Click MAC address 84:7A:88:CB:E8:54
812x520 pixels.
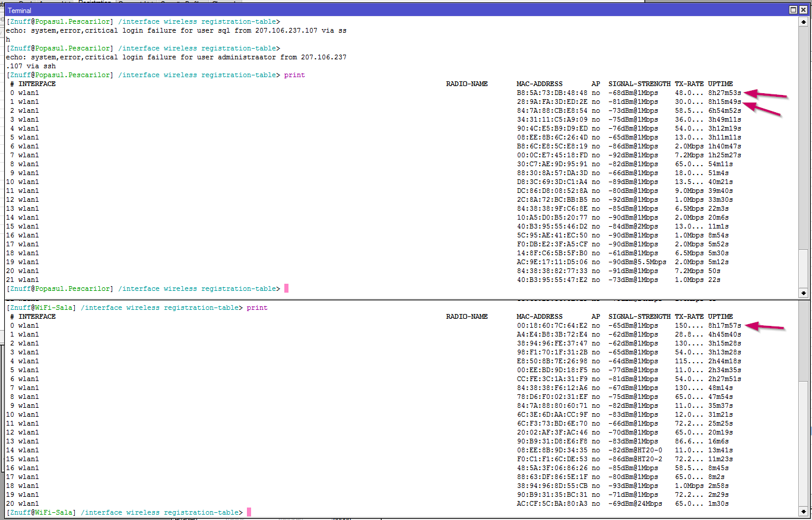pyautogui.click(x=552, y=110)
